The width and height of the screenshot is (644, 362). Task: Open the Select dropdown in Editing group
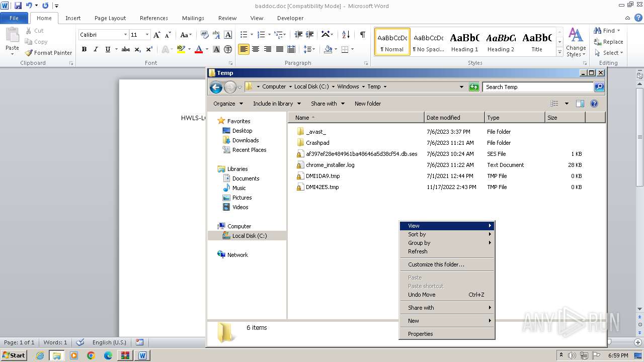click(x=608, y=53)
